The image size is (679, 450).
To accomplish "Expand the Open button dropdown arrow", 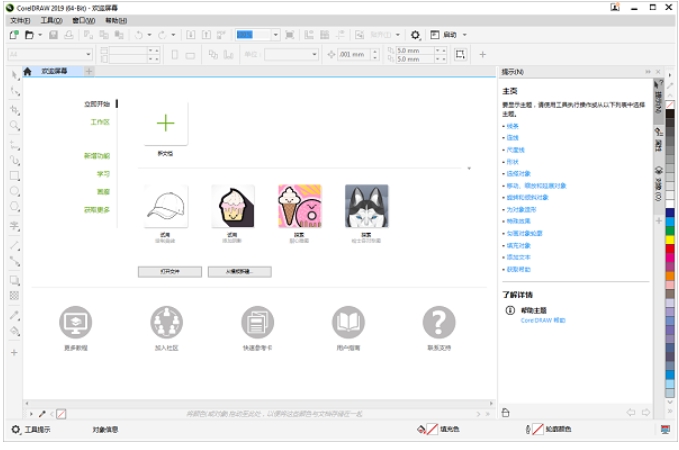I will point(40,35).
